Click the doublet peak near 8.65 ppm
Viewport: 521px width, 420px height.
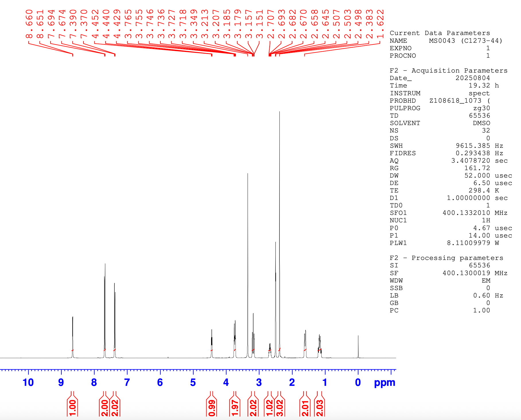point(73,337)
